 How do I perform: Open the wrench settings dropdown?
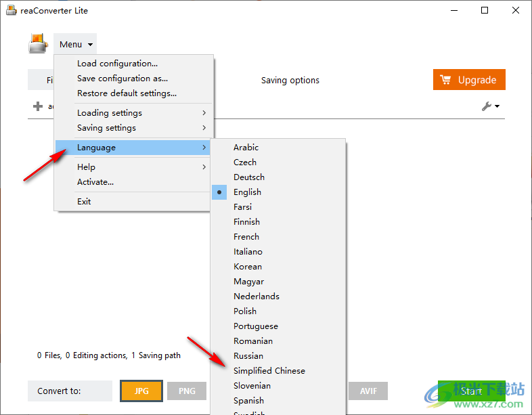[x=491, y=106]
